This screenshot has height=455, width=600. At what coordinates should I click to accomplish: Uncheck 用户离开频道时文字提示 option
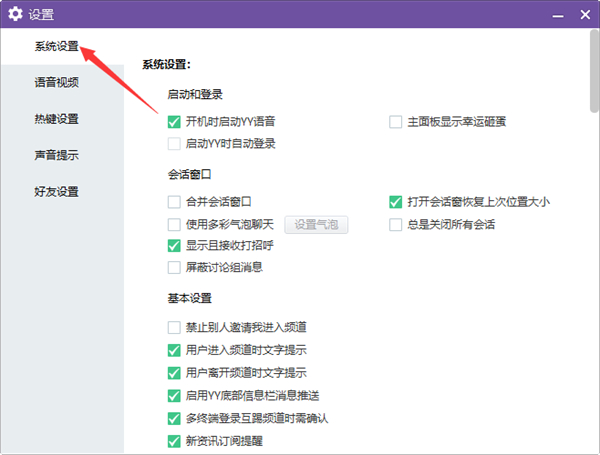click(x=174, y=373)
